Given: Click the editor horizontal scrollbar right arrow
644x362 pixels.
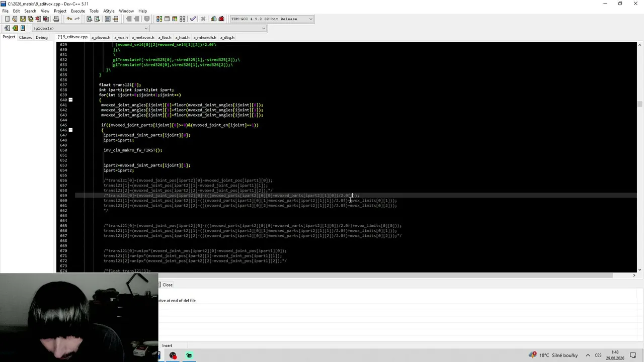Looking at the screenshot, I should 634,275.
